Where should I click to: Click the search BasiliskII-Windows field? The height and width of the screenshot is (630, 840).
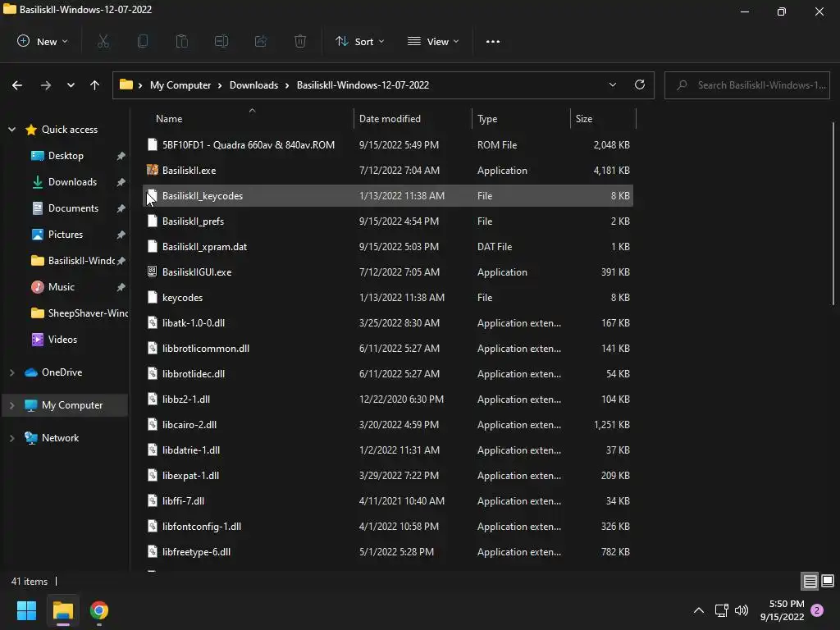(746, 85)
